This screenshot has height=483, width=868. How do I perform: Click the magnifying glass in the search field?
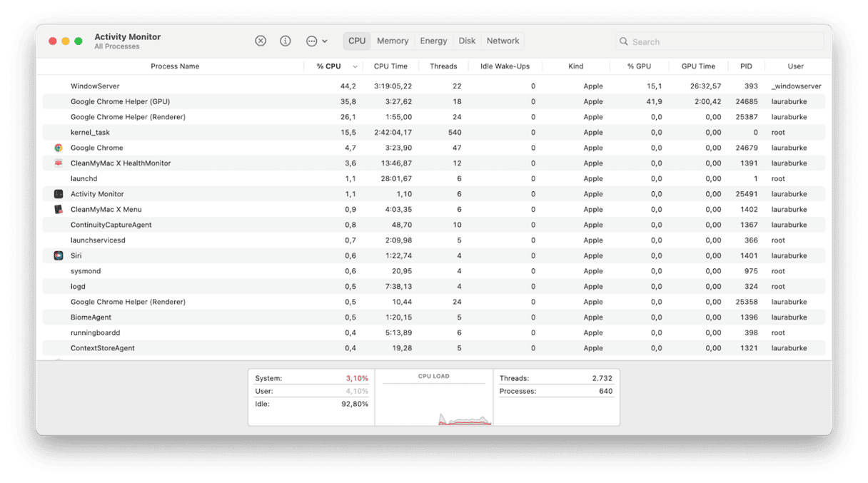click(x=624, y=41)
